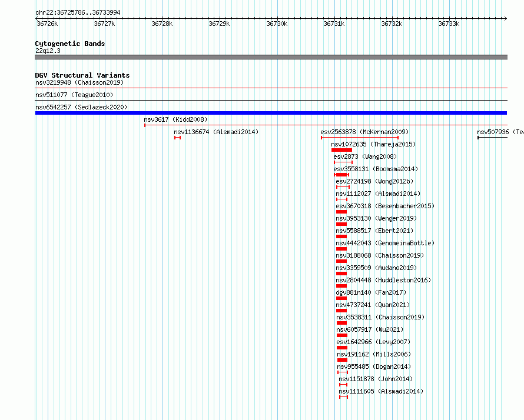Screen dimensions: 524x420
Task: Click nsv3188068 (Chaisson2019) label
Action: click(x=380, y=255)
